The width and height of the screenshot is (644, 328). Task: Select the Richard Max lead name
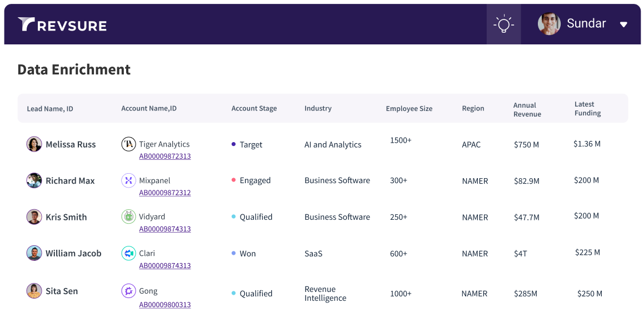tap(70, 181)
